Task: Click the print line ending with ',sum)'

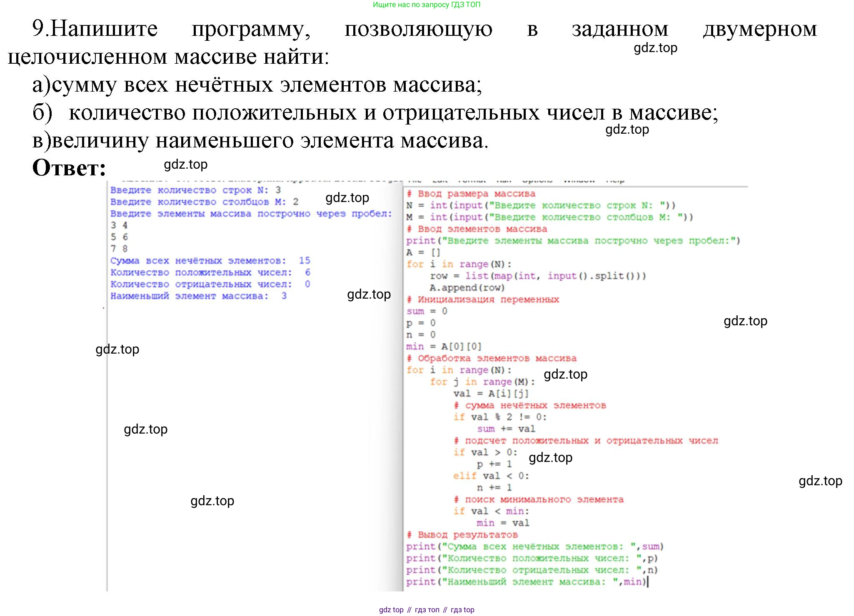Action: coord(535,546)
